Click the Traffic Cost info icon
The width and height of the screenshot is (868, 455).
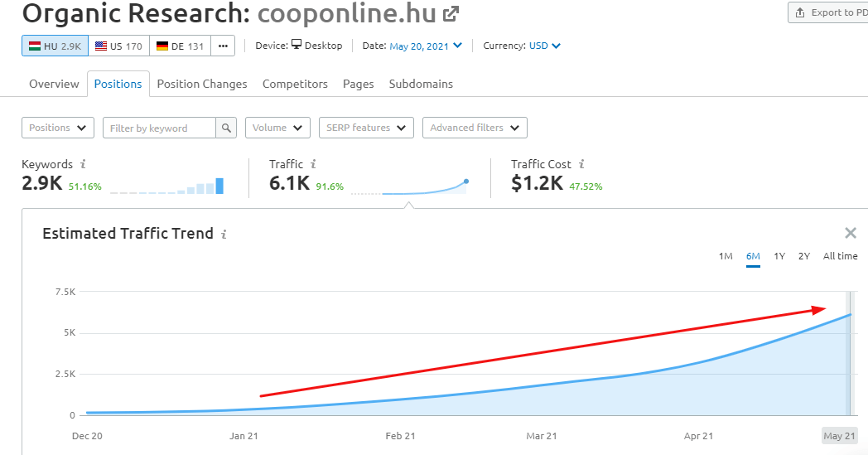[x=581, y=164]
